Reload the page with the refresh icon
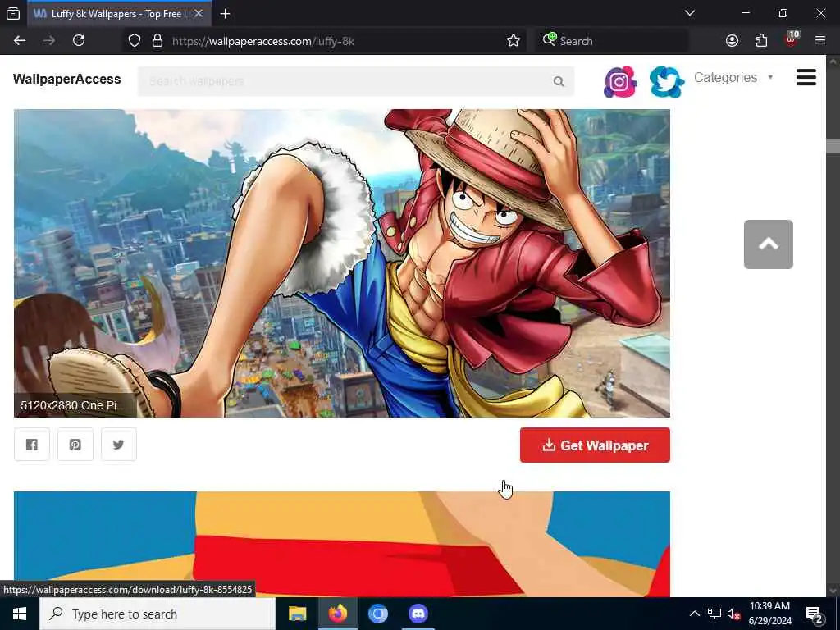Viewport: 840px width, 630px height. 79,41
